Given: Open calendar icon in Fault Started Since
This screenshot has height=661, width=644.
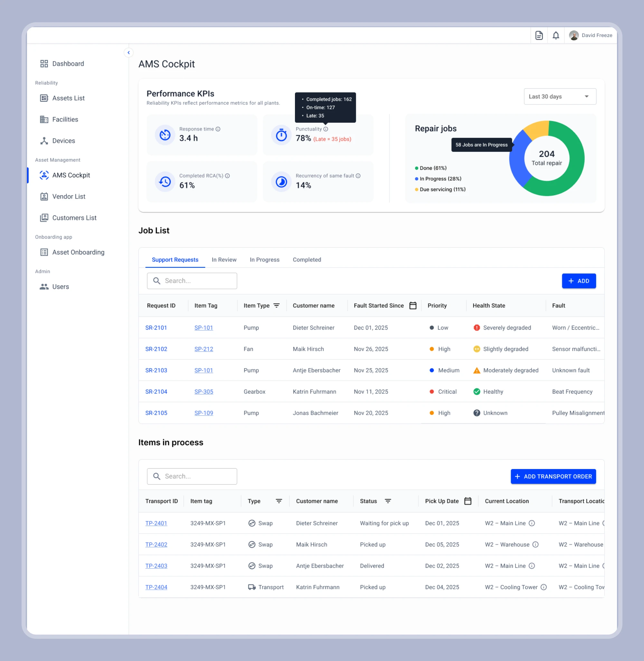Looking at the screenshot, I should (413, 305).
